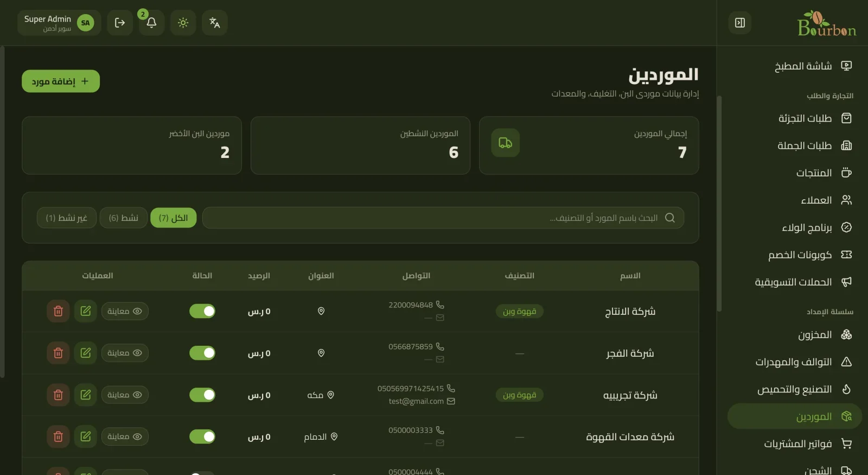The image size is (868, 475).
Task: Delete supplier شركة معدات القهوة
Action: pyautogui.click(x=58, y=436)
